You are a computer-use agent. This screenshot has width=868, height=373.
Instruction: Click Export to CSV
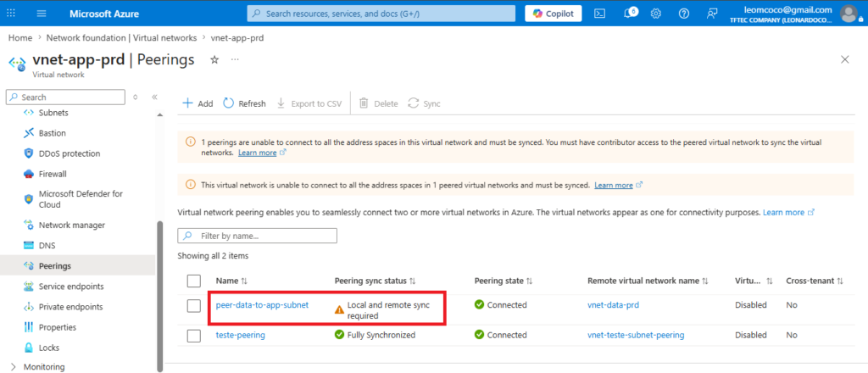click(309, 103)
